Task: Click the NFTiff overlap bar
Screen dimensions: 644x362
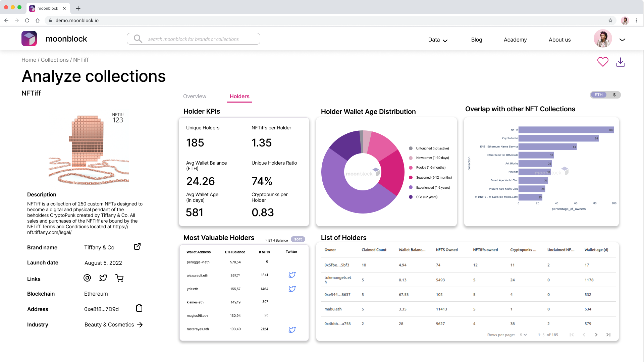Action: (566, 130)
